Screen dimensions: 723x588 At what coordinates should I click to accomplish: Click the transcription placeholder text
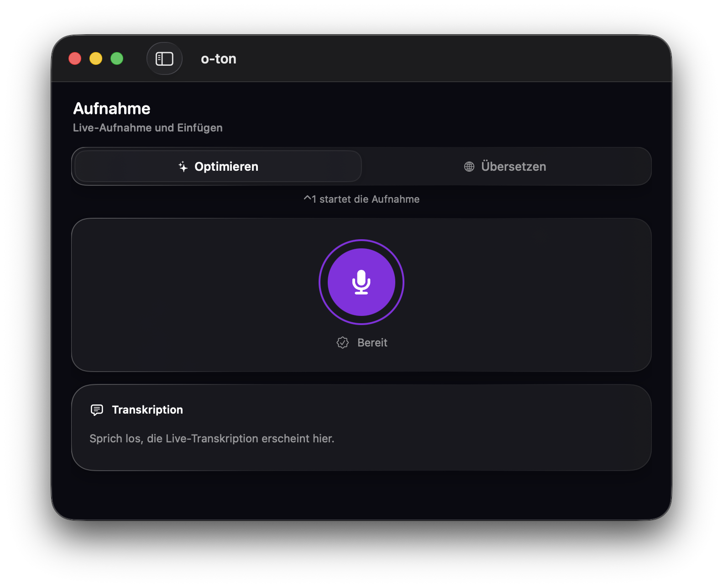pyautogui.click(x=212, y=438)
